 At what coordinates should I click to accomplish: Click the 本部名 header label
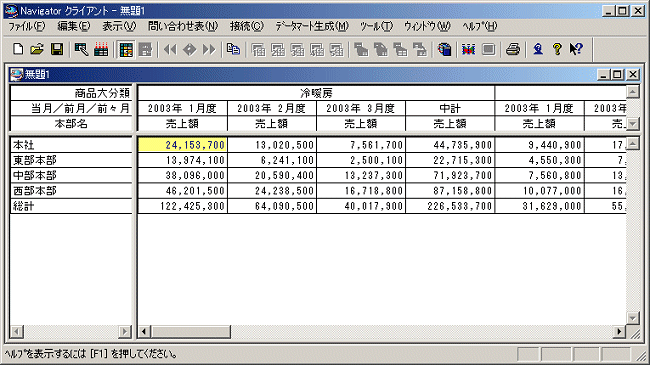coord(71,124)
